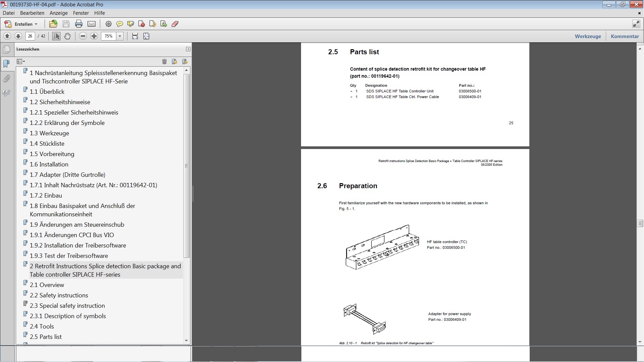Click the document vertical scrollbar thumb
Screen dimensions: 644x362
tap(640, 223)
